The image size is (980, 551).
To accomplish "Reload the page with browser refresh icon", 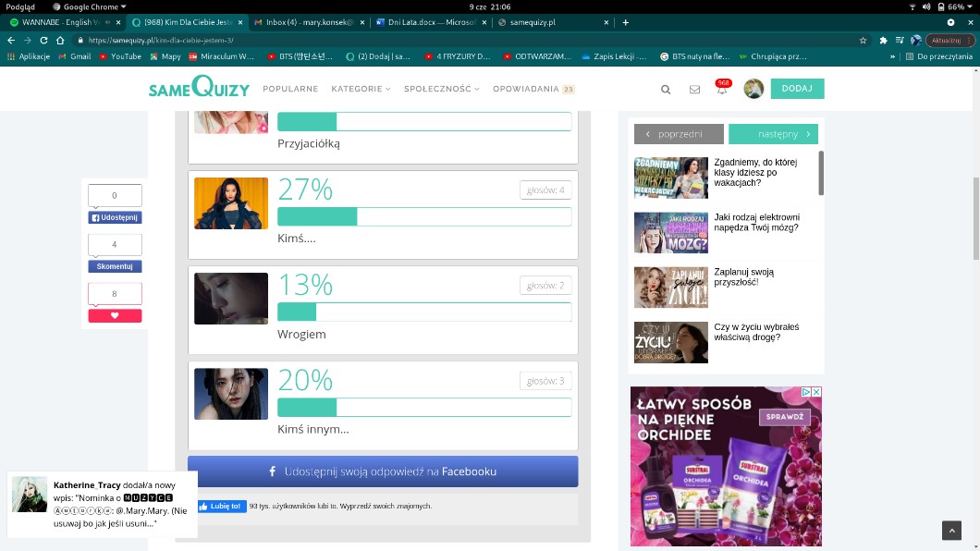I will click(x=43, y=41).
